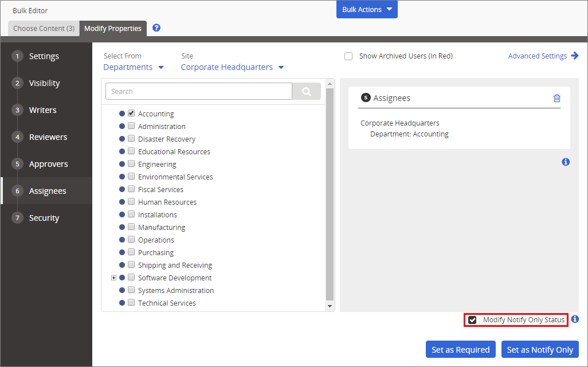
Task: Select the Systems Administration checkbox
Action: [x=131, y=290]
